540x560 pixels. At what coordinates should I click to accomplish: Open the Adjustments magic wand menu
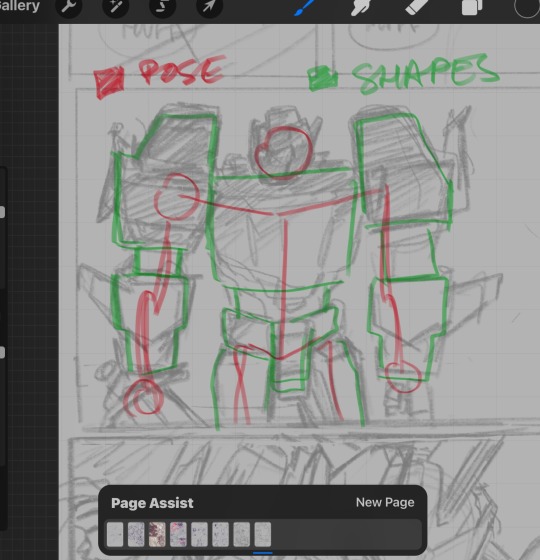click(x=115, y=6)
